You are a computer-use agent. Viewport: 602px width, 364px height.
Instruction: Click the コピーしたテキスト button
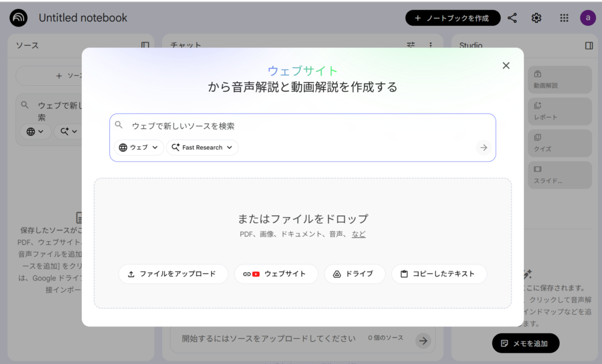click(439, 274)
